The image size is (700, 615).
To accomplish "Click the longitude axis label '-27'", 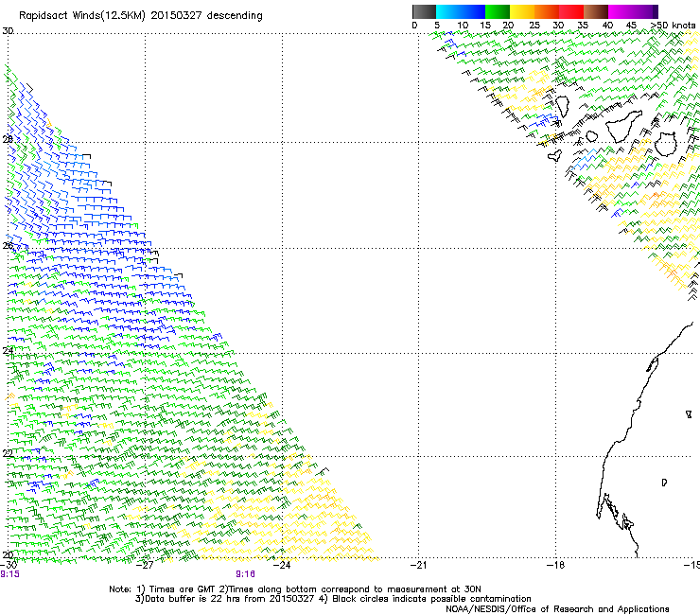I will [145, 565].
